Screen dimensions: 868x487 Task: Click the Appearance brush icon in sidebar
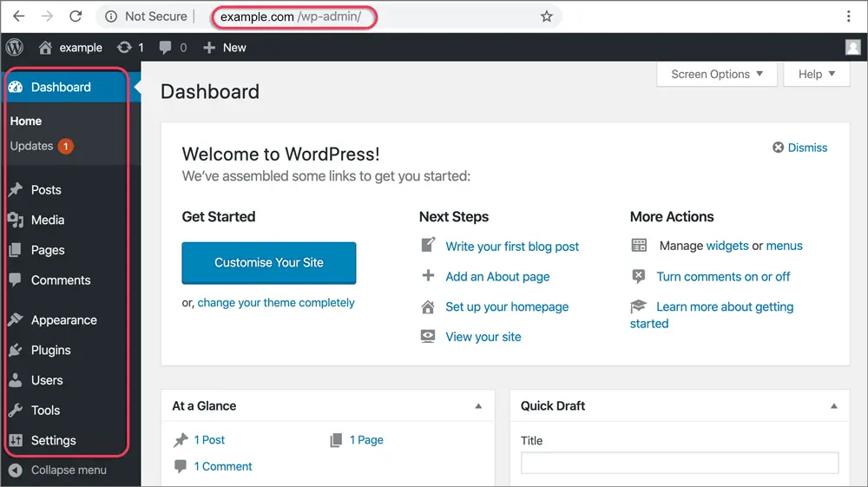click(16, 319)
